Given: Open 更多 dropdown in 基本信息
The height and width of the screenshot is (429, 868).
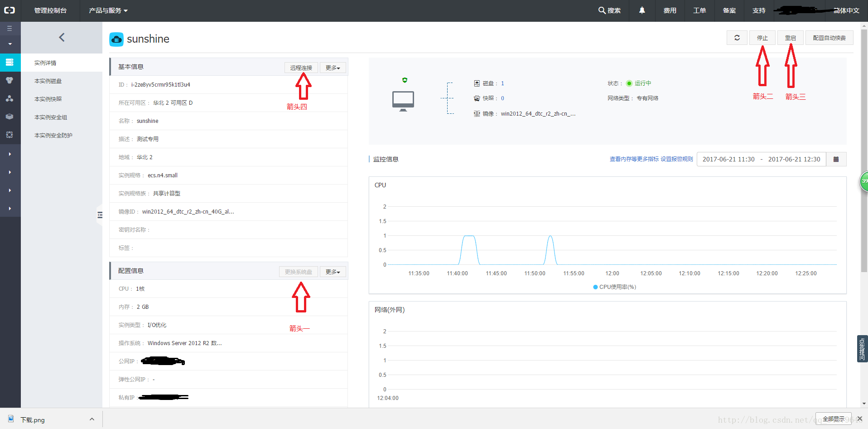Looking at the screenshot, I should (x=333, y=68).
